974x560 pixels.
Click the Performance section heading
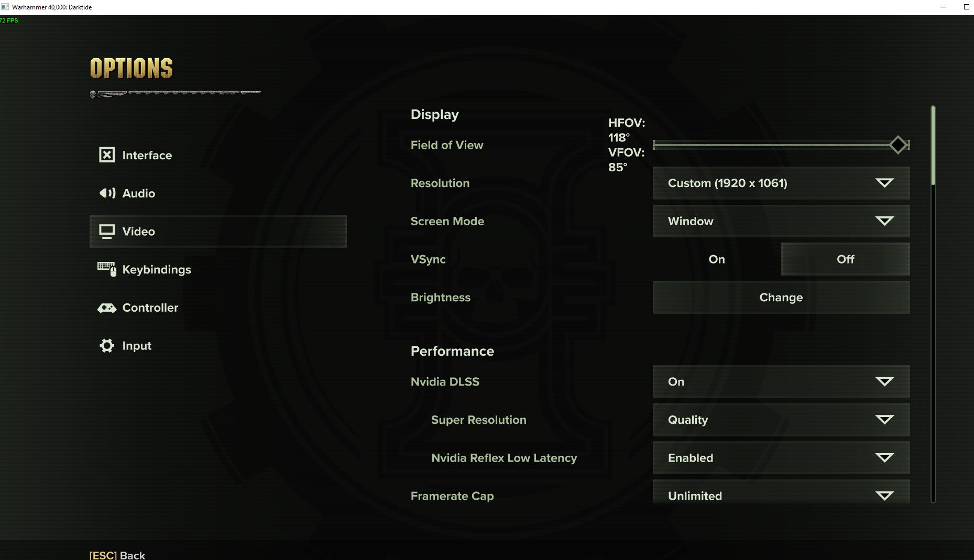click(452, 351)
